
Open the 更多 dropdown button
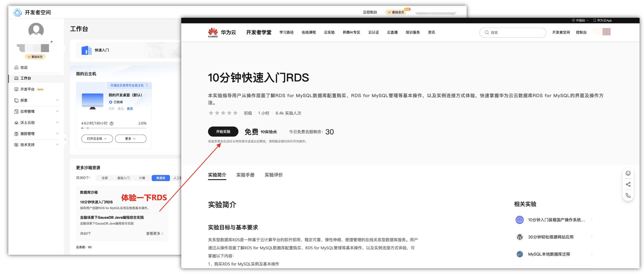pyautogui.click(x=131, y=138)
